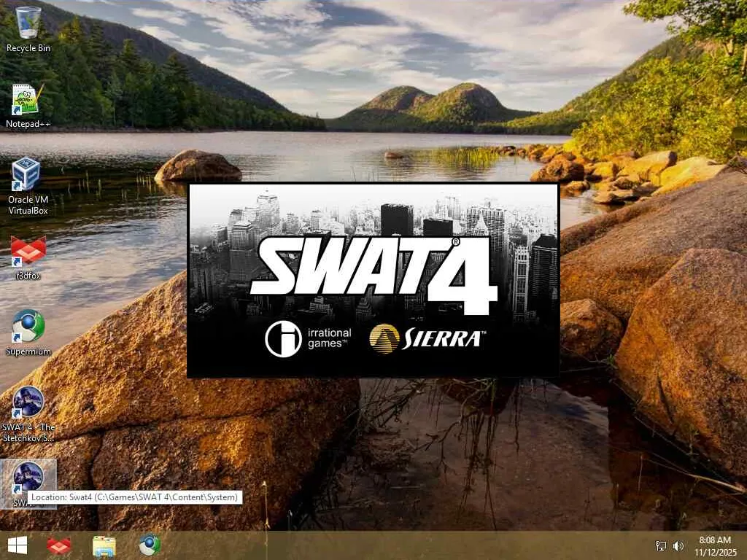747x560 pixels.
Task: Launch r3dfox from the taskbar
Action: click(x=59, y=545)
